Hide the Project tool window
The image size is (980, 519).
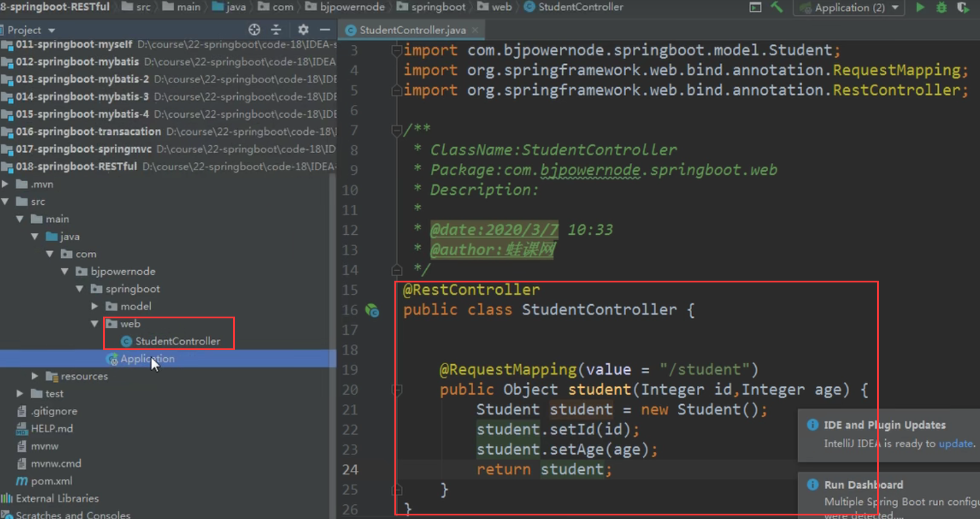[325, 29]
